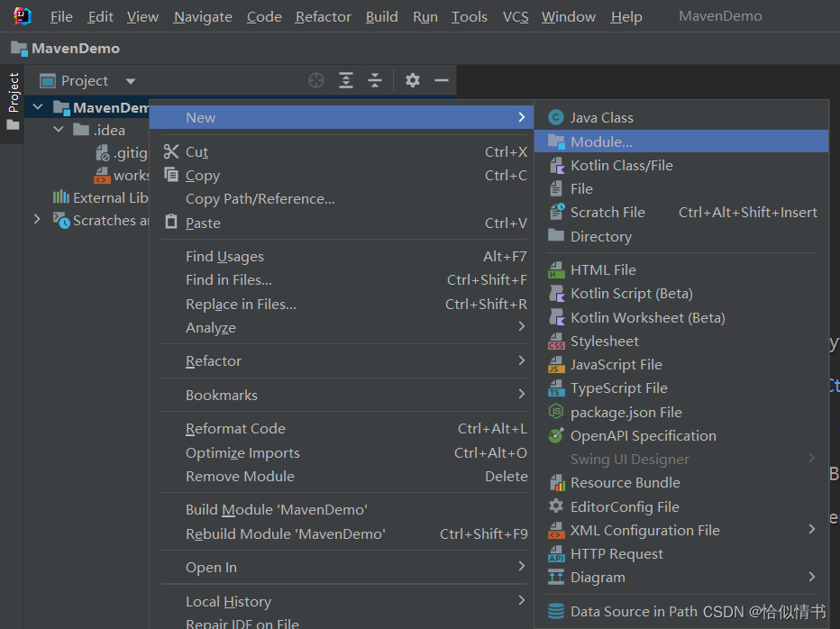Click the Select Opened File crosshair icon
The height and width of the screenshot is (629, 840).
(316, 80)
